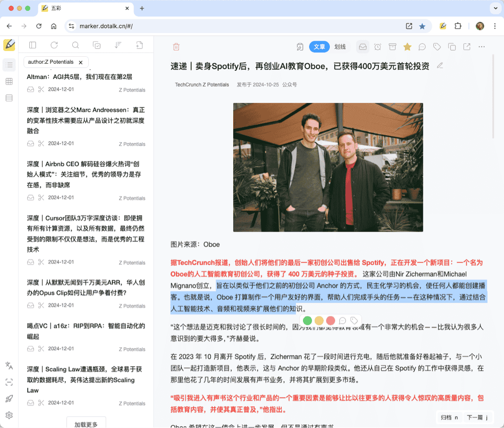Click the refresh icon in list toolbar
Screen dimensions: 504x428
(54, 45)
